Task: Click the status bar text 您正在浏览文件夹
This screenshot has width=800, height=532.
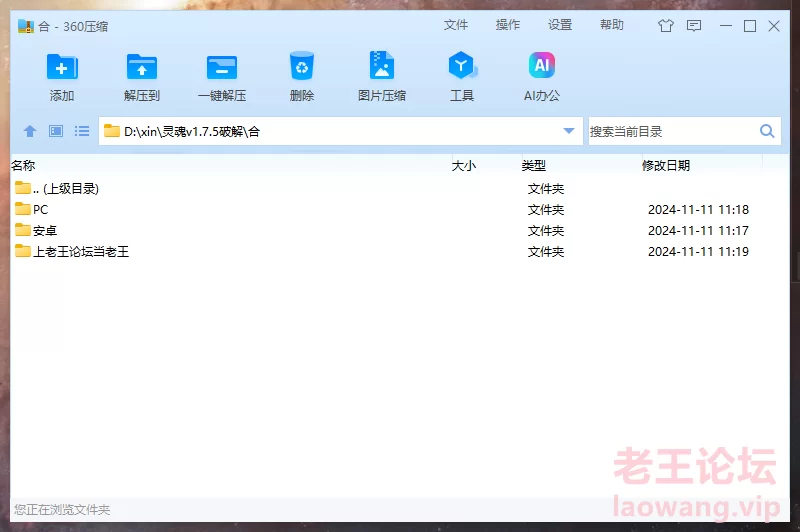Action: (62, 510)
